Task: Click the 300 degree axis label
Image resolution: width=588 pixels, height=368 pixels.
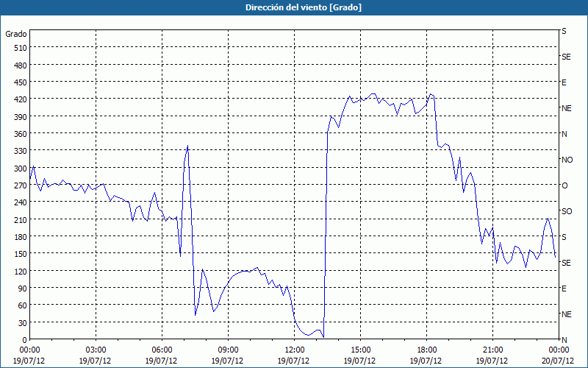Action: point(21,169)
